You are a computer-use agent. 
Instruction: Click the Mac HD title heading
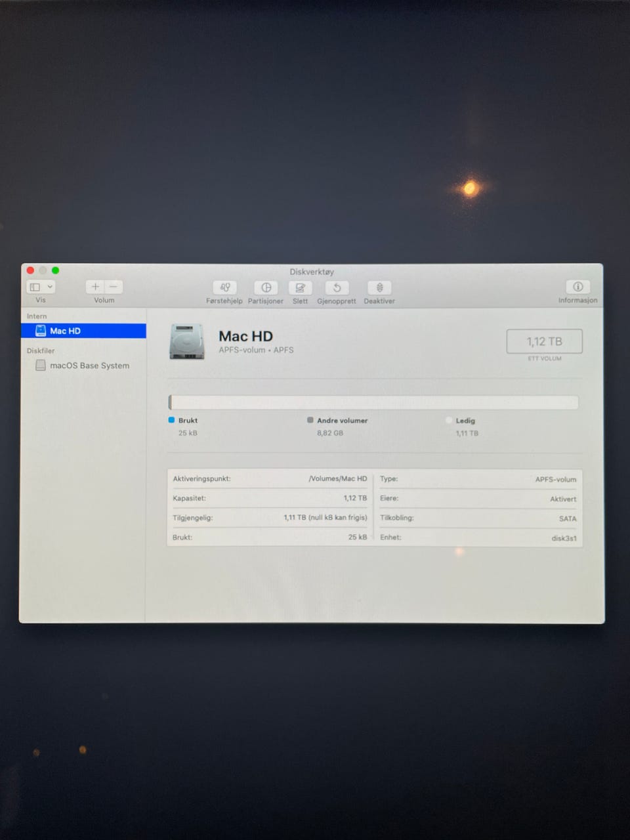click(245, 336)
